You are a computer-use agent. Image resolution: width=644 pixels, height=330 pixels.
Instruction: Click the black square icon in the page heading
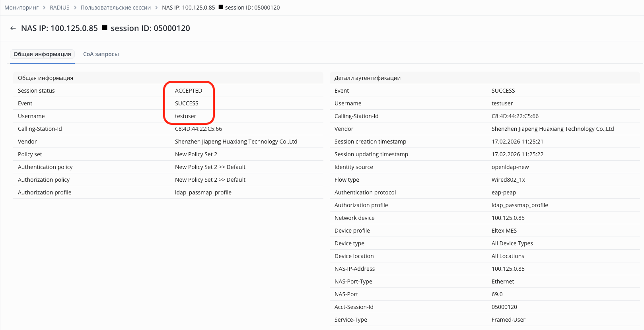pos(105,28)
